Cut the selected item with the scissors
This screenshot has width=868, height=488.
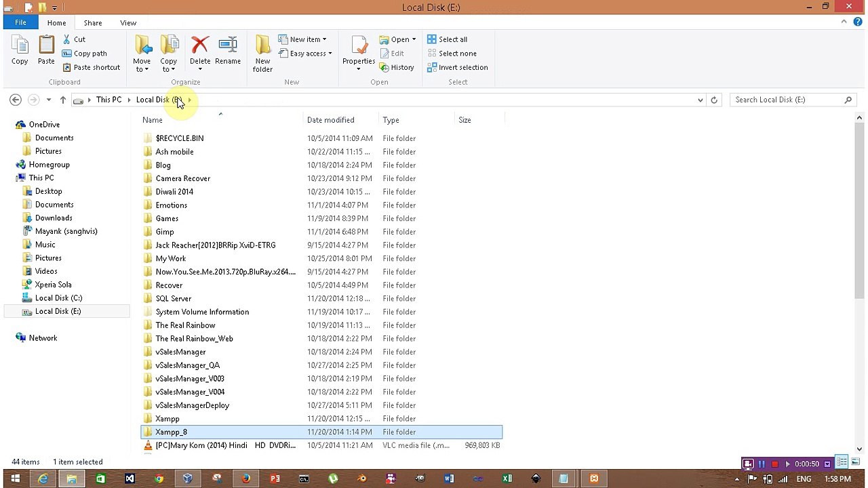(74, 39)
